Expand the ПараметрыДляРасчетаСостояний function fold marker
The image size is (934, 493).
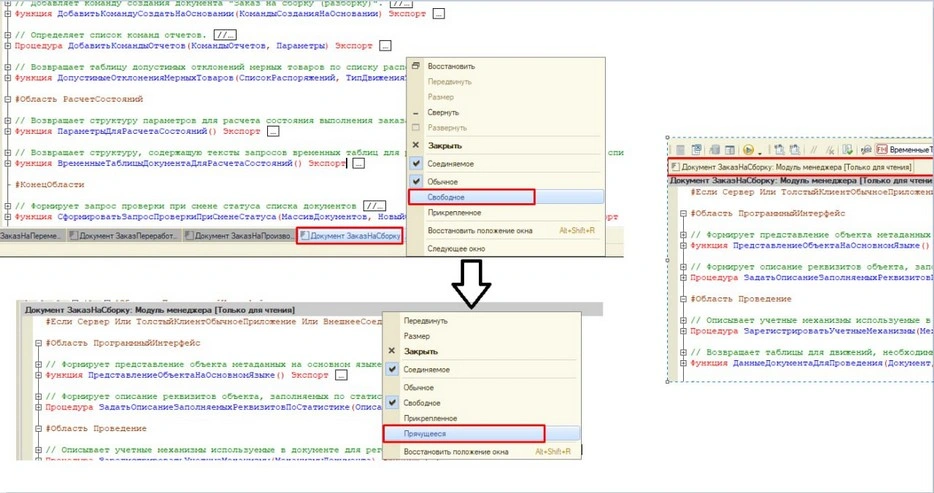(x=8, y=131)
